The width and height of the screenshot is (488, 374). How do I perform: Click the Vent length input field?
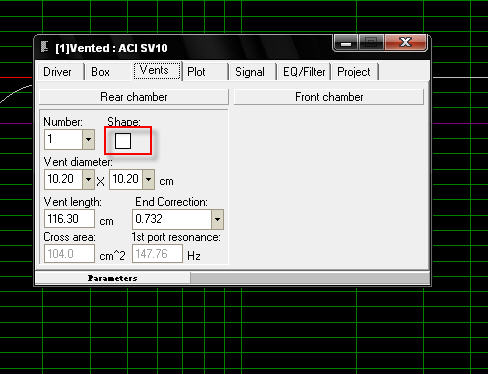[69, 219]
